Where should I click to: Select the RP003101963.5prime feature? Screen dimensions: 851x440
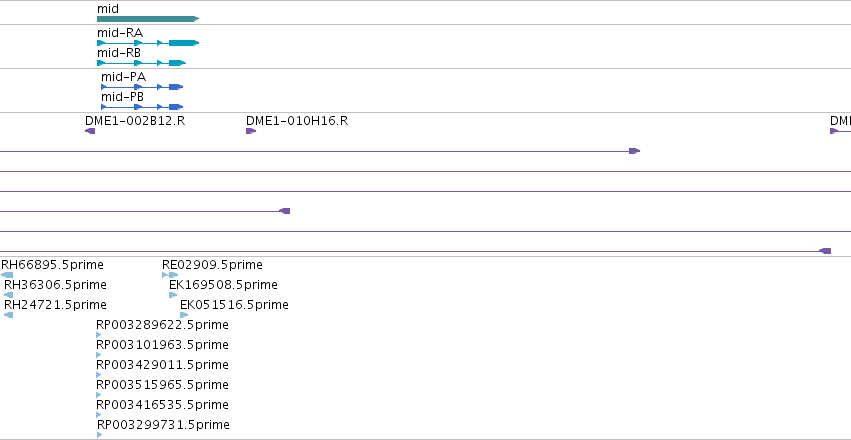click(99, 355)
